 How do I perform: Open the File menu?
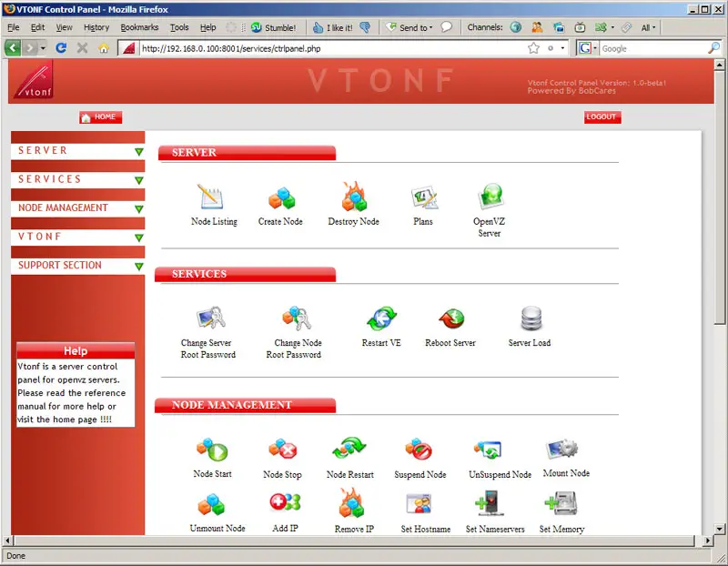click(14, 27)
